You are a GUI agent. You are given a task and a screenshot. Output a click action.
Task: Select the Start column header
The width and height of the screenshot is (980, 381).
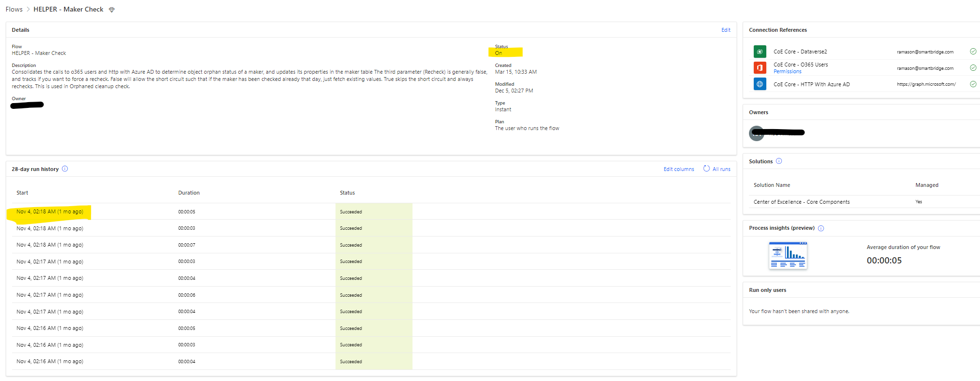[x=22, y=193]
